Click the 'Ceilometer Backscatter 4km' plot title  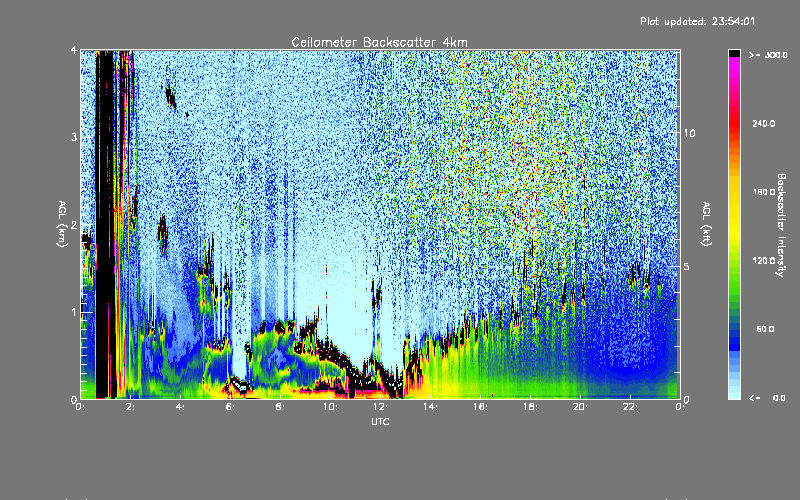coord(379,42)
